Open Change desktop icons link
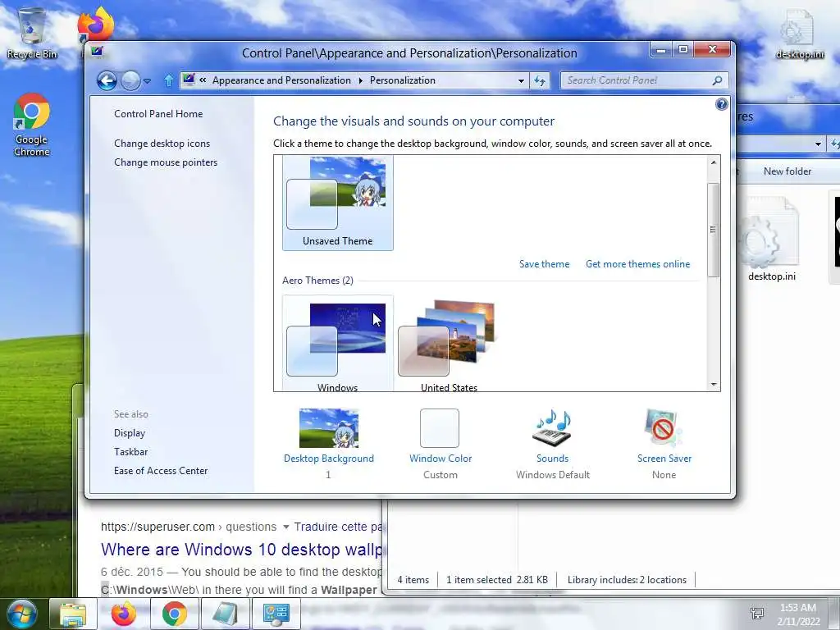Image resolution: width=840 pixels, height=630 pixels. pyautogui.click(x=162, y=143)
